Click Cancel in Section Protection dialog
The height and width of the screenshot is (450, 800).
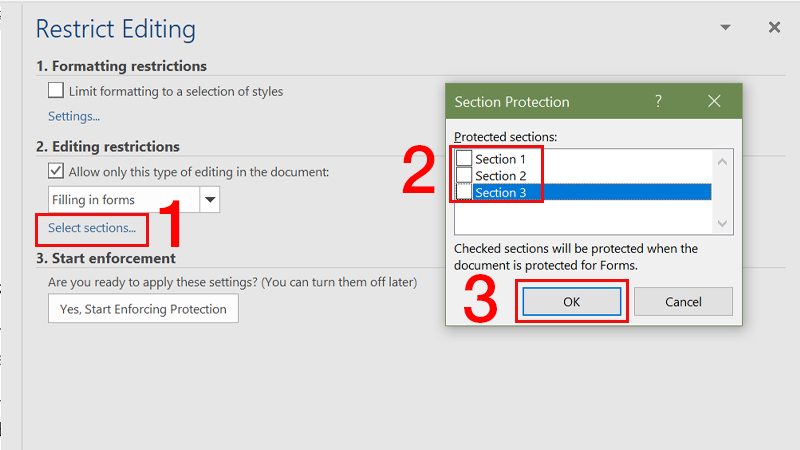coord(683,302)
